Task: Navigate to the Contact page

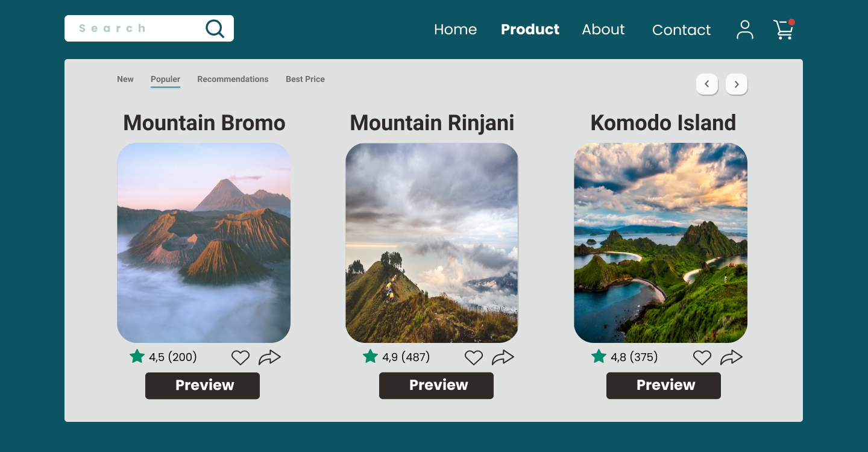Action: click(x=681, y=30)
